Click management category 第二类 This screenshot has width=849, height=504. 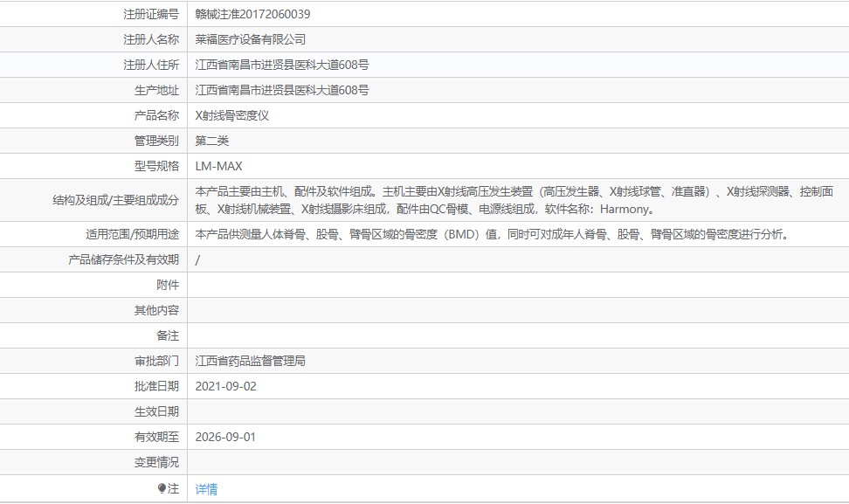tap(211, 141)
